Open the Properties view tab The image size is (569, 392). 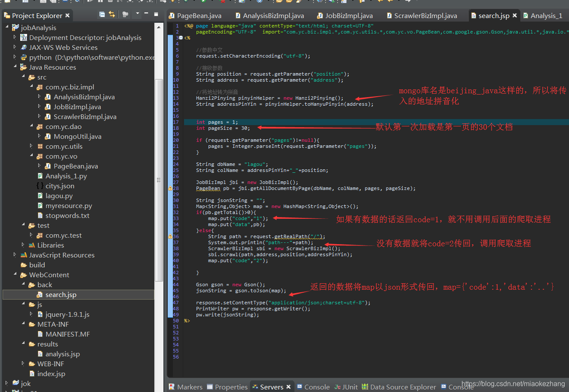click(x=228, y=387)
